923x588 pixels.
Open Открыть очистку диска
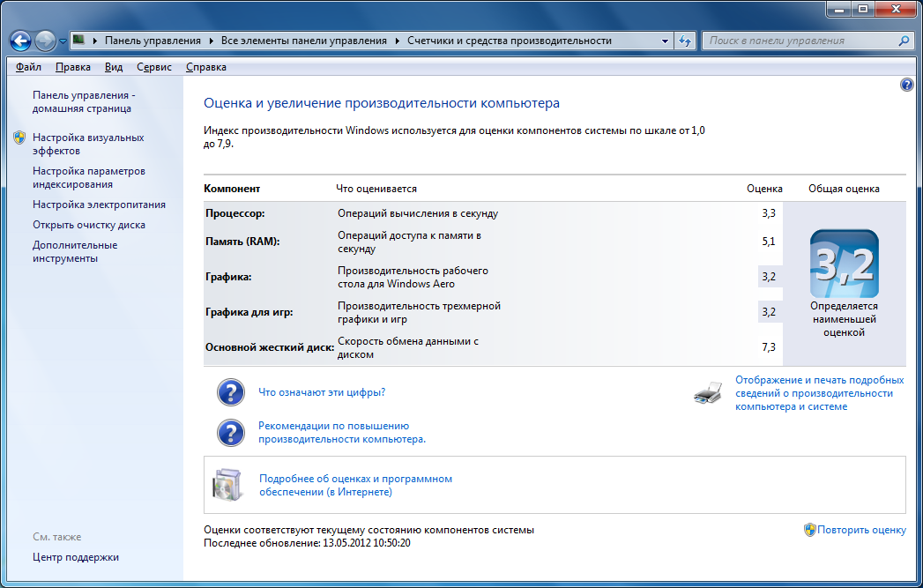click(x=89, y=225)
